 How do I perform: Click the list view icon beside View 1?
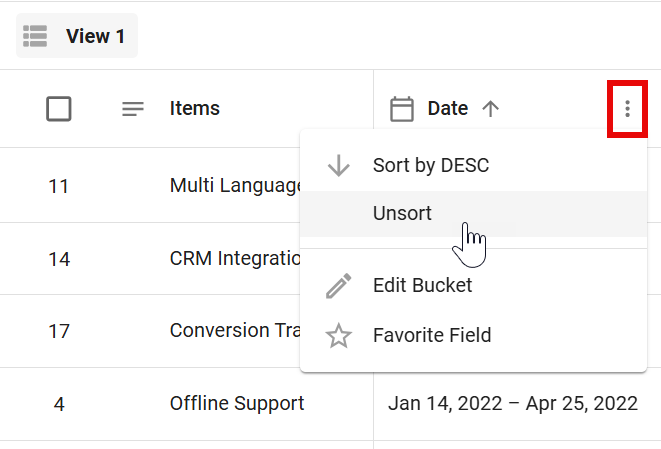coord(36,36)
